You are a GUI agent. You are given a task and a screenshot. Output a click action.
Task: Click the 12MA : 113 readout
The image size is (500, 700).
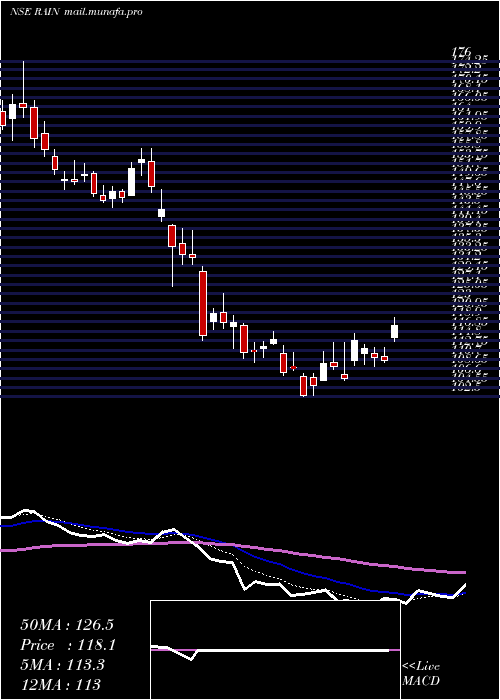[x=60, y=684]
